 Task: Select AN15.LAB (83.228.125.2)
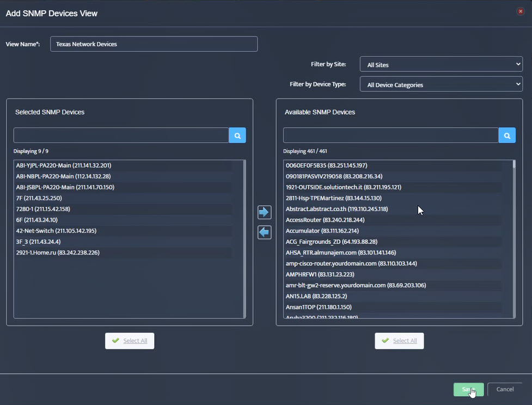pyautogui.click(x=393, y=296)
